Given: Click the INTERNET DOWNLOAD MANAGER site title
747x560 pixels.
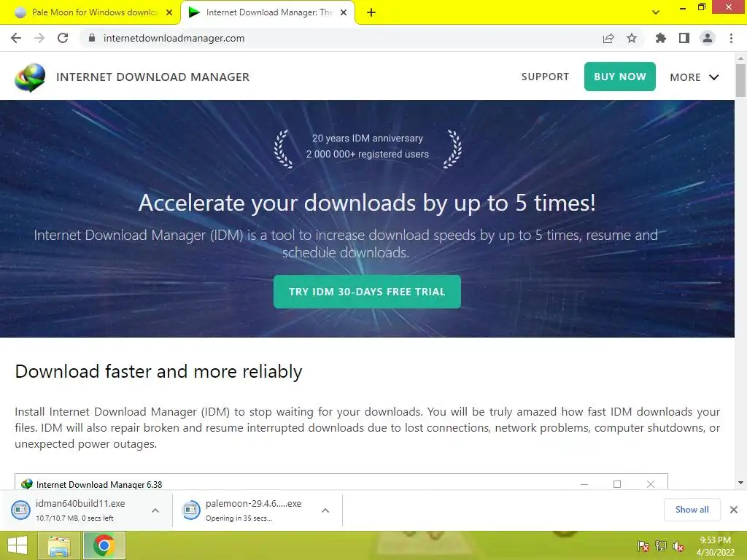Looking at the screenshot, I should (x=153, y=77).
